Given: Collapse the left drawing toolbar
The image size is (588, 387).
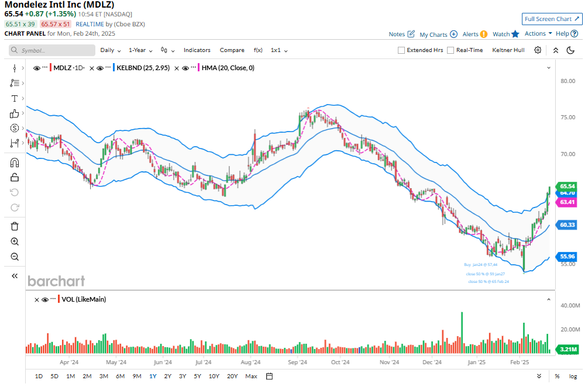Looking at the screenshot, I should pyautogui.click(x=15, y=276).
